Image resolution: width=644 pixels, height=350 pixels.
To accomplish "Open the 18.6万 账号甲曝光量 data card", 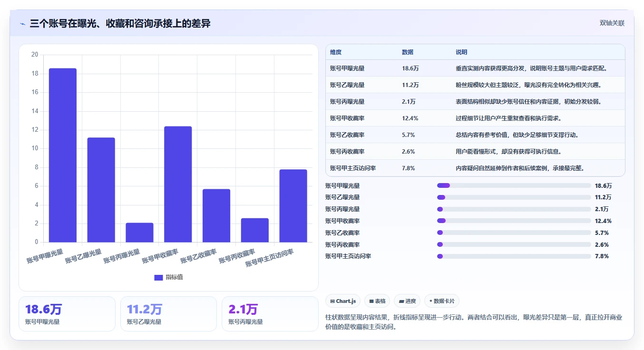I will tap(67, 314).
